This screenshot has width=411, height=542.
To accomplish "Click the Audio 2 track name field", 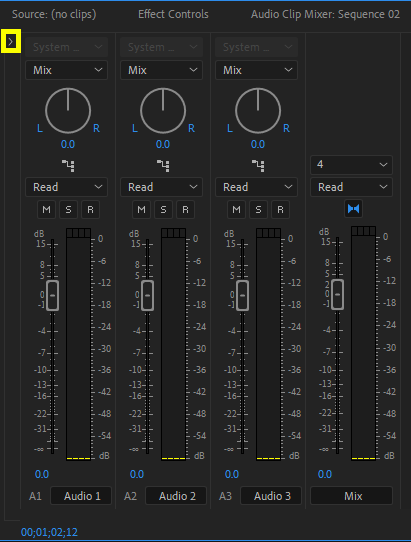I will [176, 496].
